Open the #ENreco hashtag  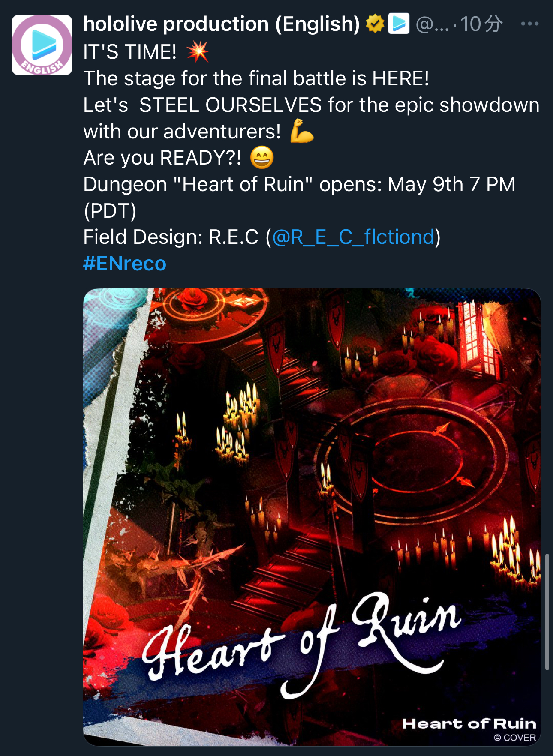point(125,264)
